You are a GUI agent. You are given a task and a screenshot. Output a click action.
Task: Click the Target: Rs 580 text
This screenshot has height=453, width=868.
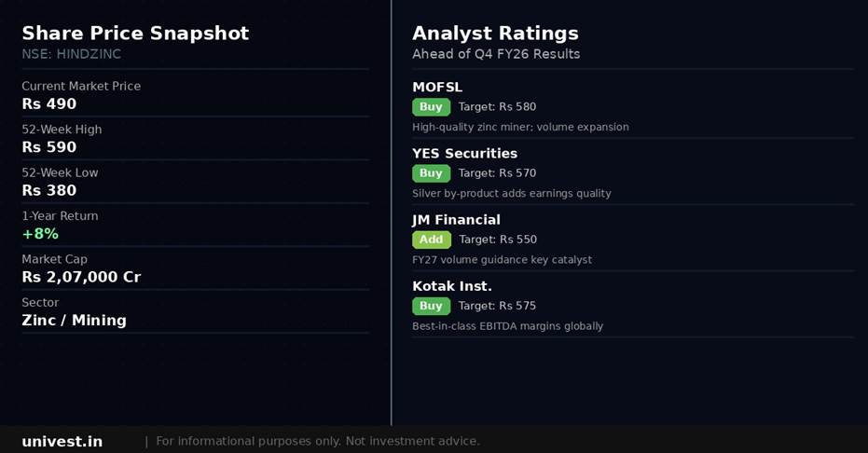(497, 107)
